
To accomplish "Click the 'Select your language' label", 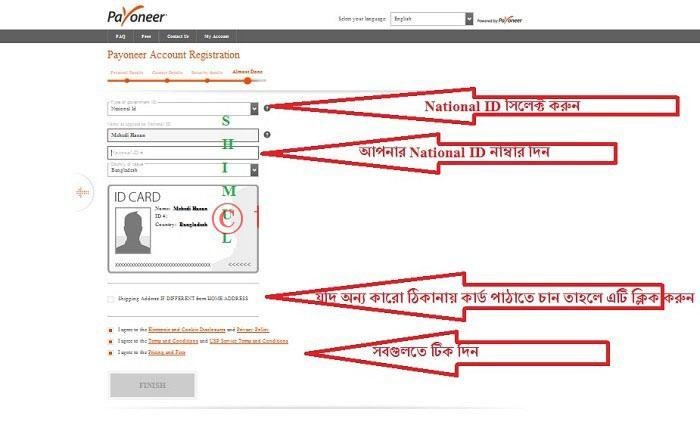I will (x=362, y=19).
